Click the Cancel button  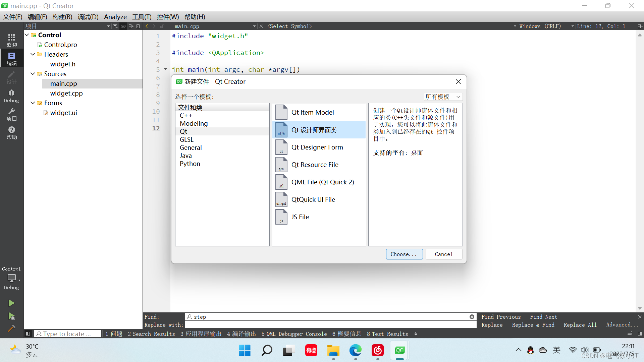444,254
